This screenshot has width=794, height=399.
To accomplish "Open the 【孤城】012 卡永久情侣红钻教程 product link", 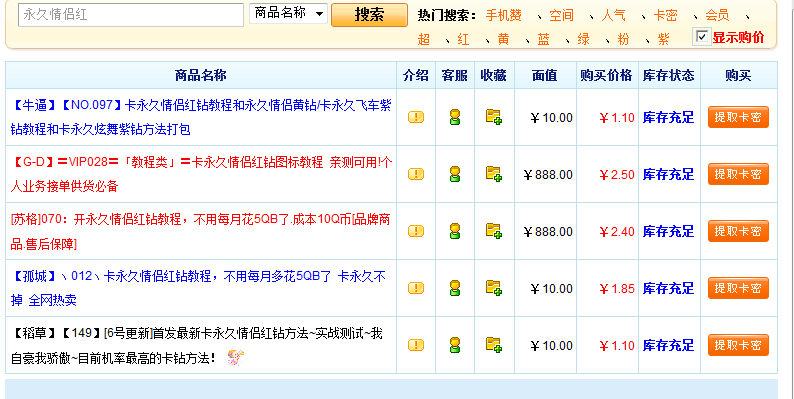I will pyautogui.click(x=198, y=288).
